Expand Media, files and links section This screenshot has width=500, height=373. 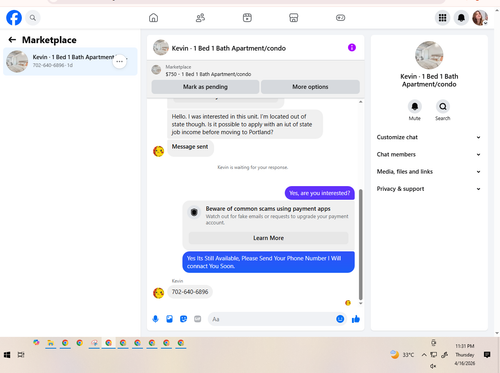click(x=429, y=172)
